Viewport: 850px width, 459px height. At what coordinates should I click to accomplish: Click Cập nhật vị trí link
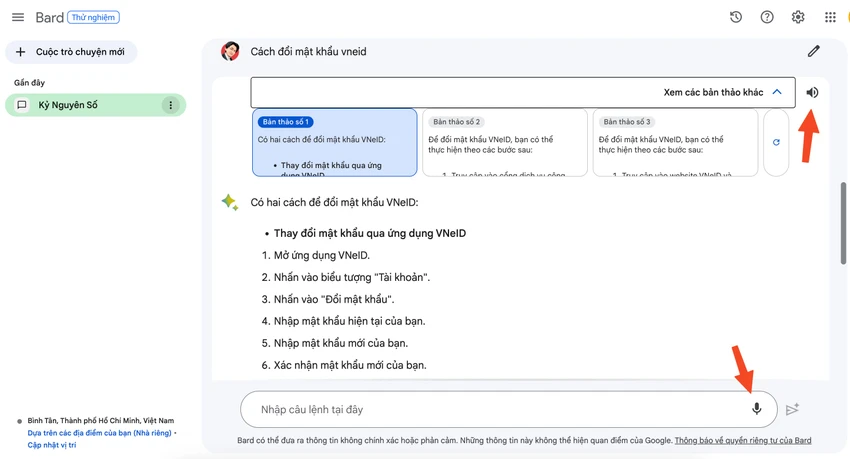[x=52, y=445]
